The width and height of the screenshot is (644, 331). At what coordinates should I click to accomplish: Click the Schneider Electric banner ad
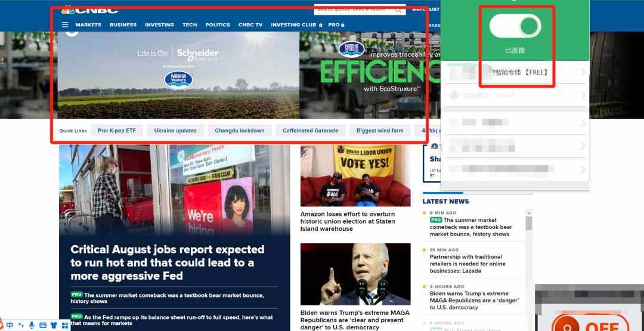coord(178,75)
